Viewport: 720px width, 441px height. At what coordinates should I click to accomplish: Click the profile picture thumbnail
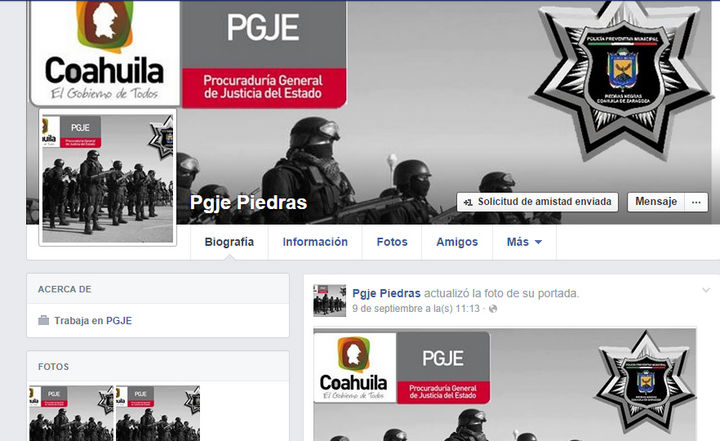pyautogui.click(x=107, y=178)
